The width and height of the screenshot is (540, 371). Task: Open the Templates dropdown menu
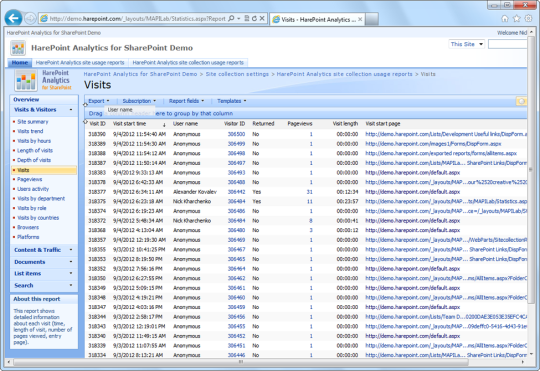click(x=231, y=101)
